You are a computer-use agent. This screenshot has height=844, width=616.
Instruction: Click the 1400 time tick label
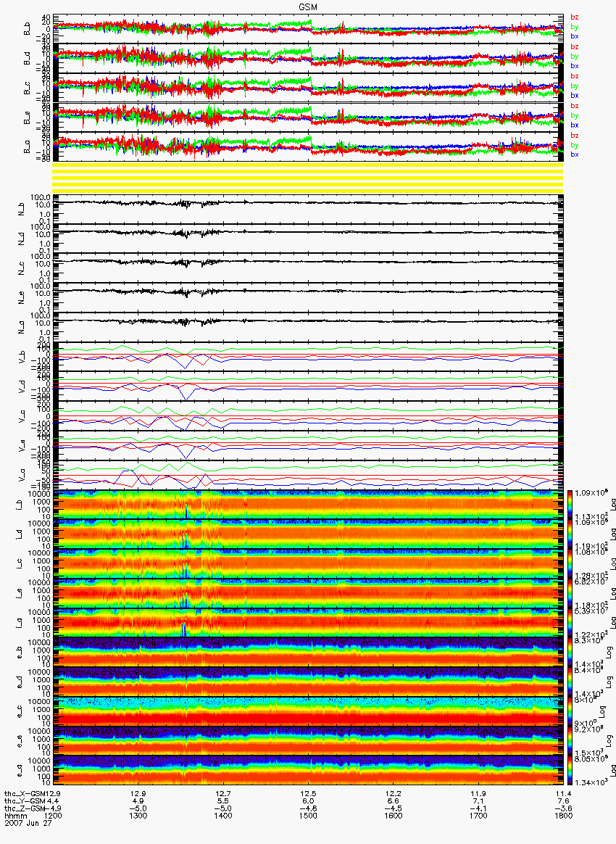[223, 816]
